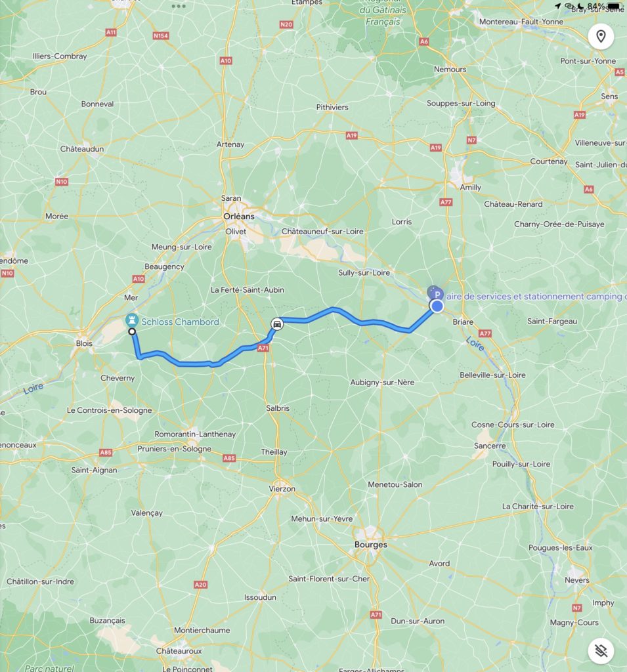Tap the battery indicator in status bar
627x672 pixels.
coord(614,5)
